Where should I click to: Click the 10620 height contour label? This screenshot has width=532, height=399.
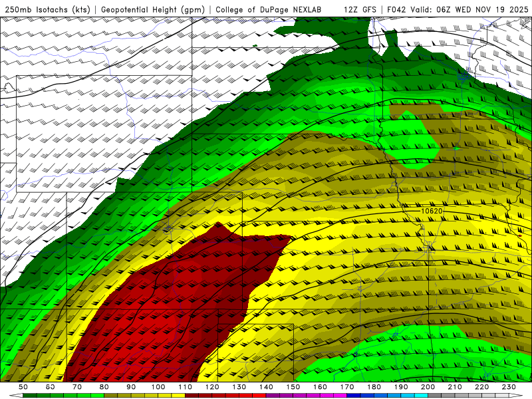[432, 211]
